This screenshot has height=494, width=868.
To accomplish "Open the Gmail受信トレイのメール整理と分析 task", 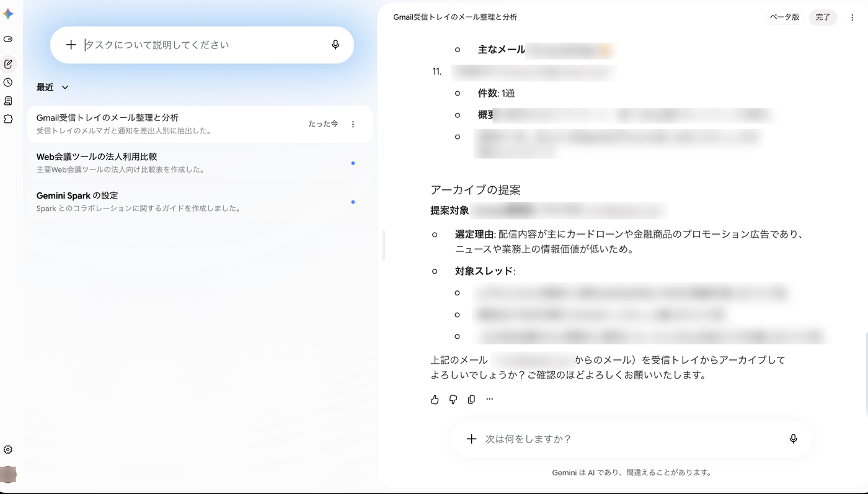I will tap(200, 124).
